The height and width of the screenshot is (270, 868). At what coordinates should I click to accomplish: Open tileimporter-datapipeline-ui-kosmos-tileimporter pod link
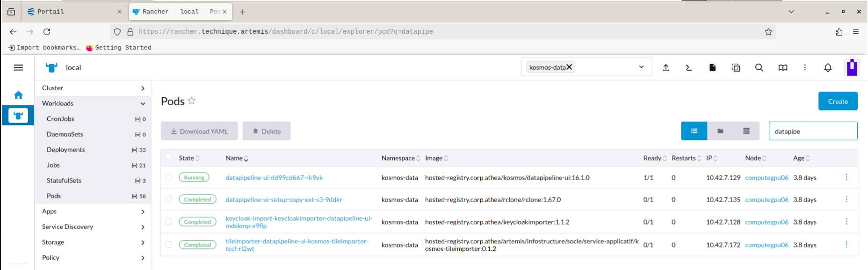coord(297,245)
